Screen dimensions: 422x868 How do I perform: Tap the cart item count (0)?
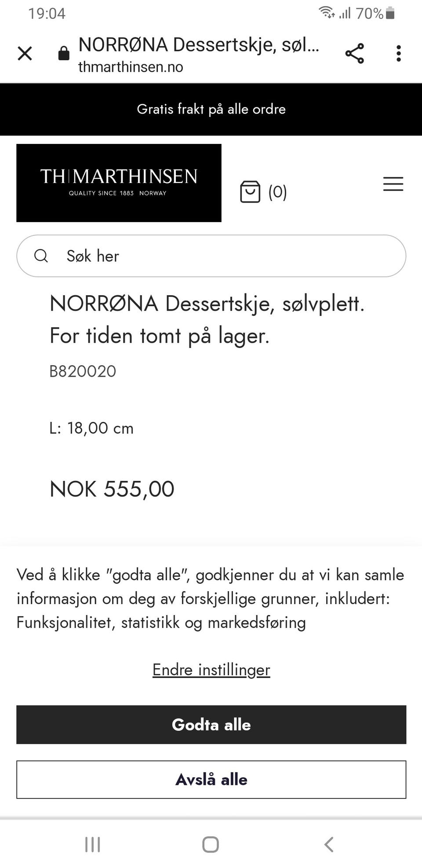(277, 192)
